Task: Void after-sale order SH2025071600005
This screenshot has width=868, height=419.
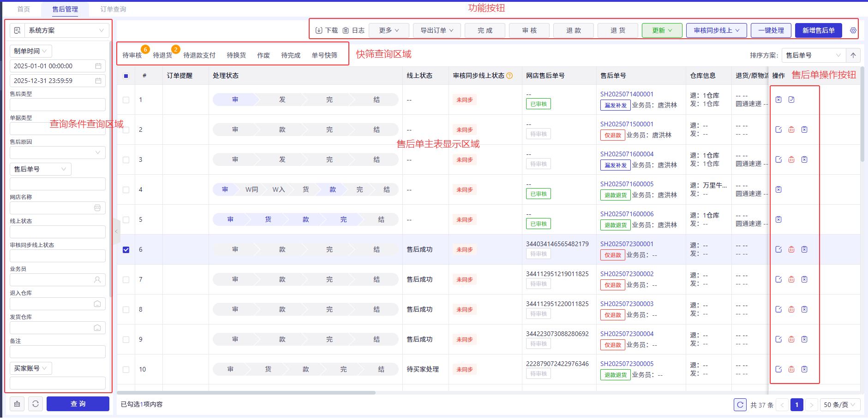Action: (778, 189)
